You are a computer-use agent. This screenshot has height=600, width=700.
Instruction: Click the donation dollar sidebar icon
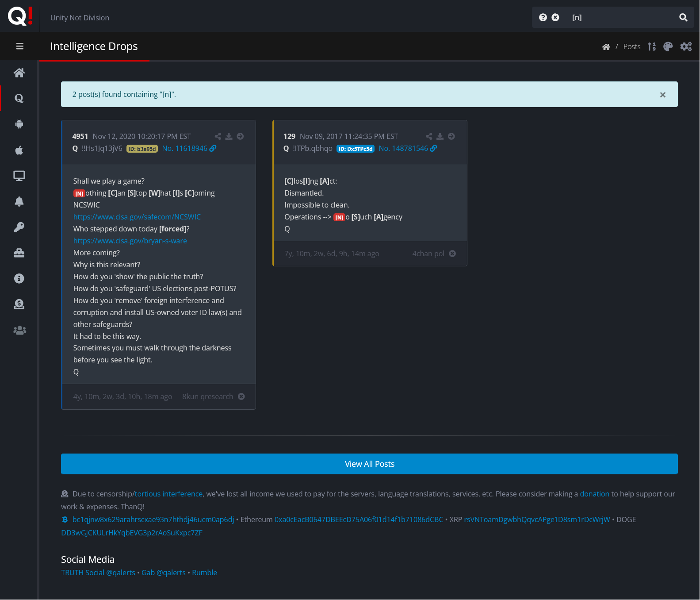[x=19, y=304]
